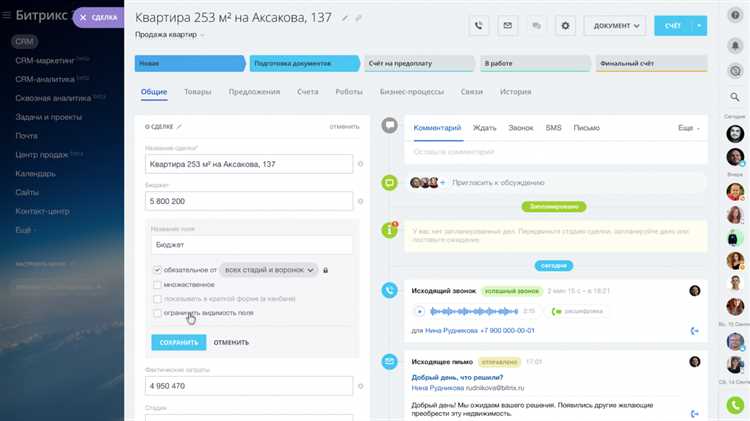Open the Документ dropdown button
The image size is (750, 421).
tap(615, 25)
